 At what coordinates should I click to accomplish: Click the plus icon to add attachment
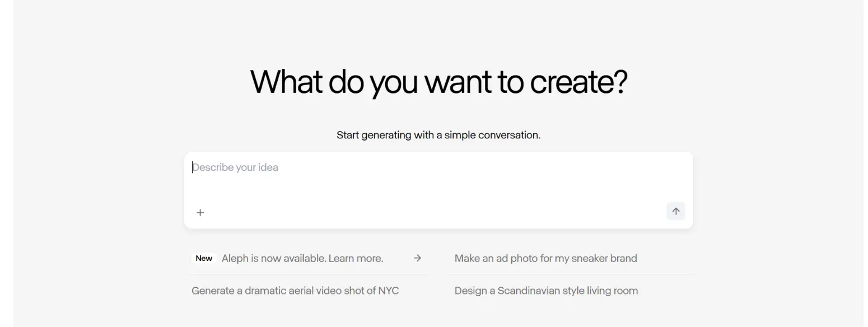[200, 213]
